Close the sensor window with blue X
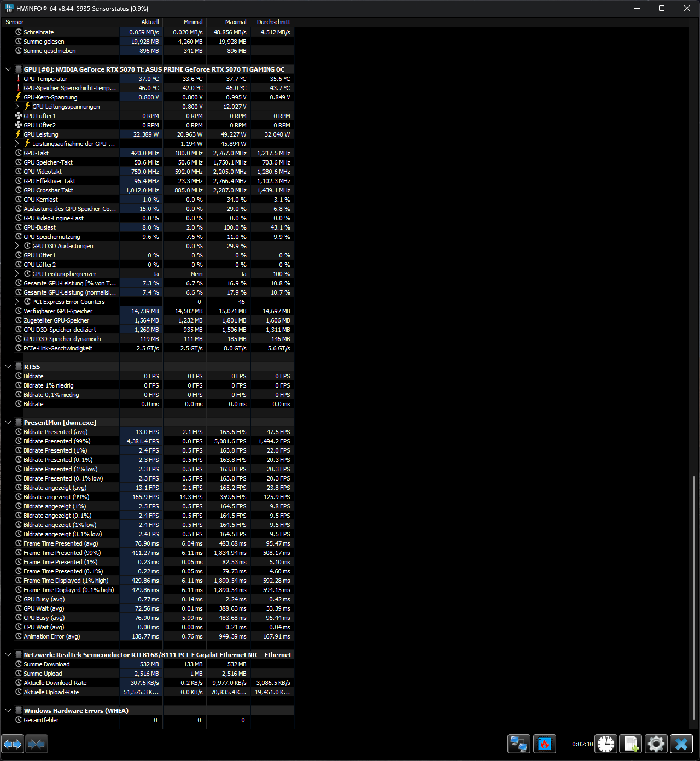This screenshot has width=700, height=761. (x=681, y=744)
